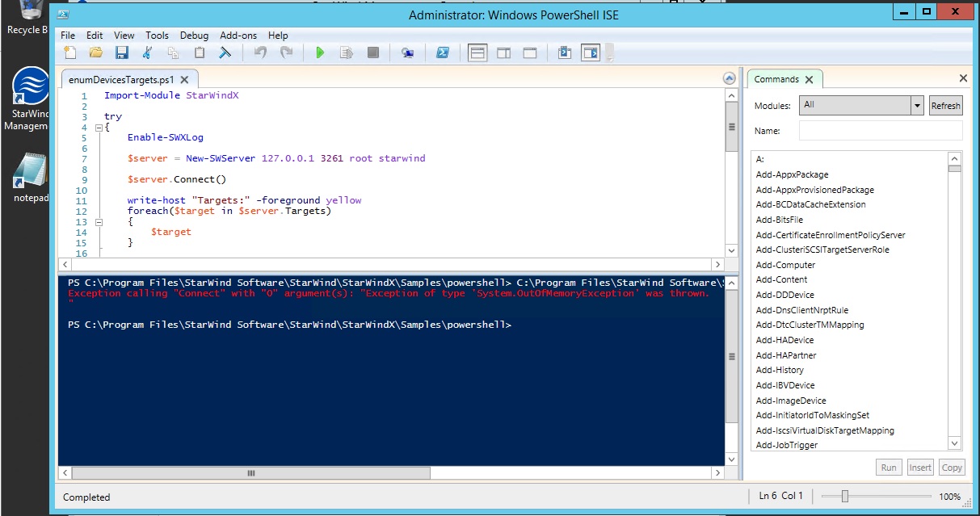Viewport: 980px width, 516px height.
Task: Run the script with the green play icon
Action: coord(321,52)
